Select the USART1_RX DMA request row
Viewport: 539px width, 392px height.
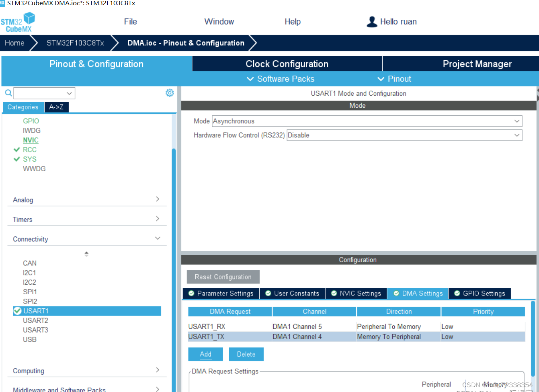coord(357,326)
